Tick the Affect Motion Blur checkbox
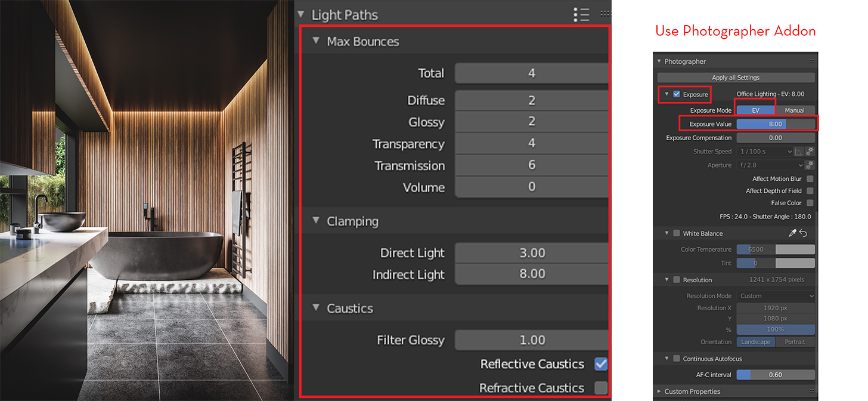The height and width of the screenshot is (401, 868). (x=810, y=179)
